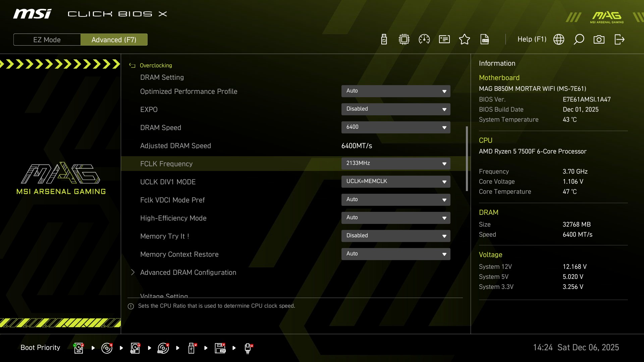Take screenshot with camera icon
The image size is (644, 362).
599,40
